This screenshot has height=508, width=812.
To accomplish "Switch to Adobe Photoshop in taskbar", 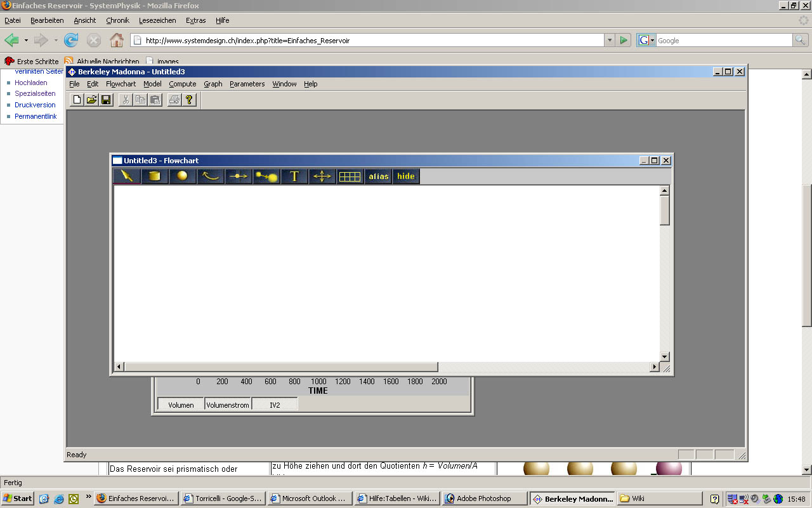I will [485, 498].
